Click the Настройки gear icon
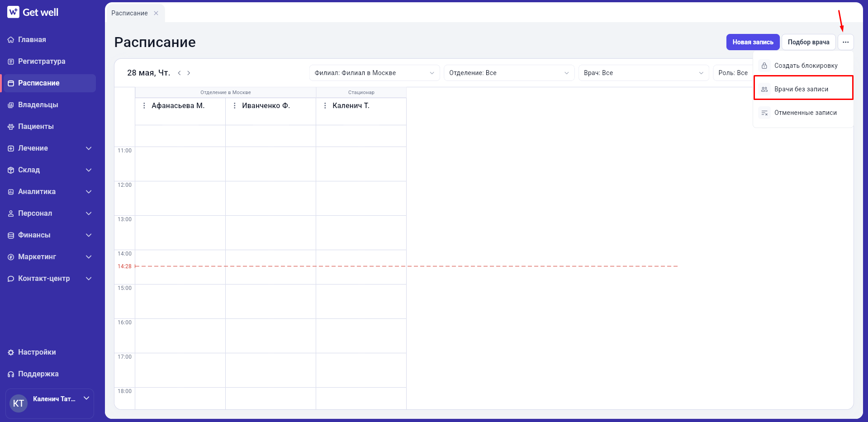The image size is (868, 422). click(x=11, y=352)
